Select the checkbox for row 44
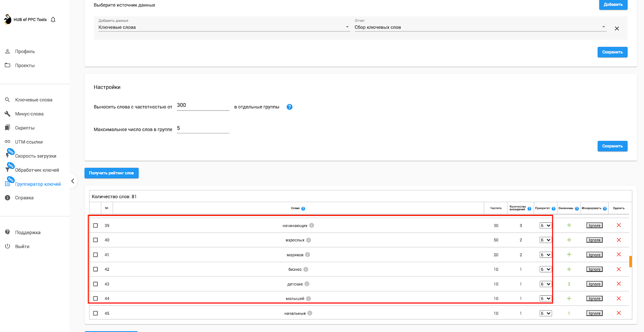This screenshot has width=644, height=332. coord(95,299)
